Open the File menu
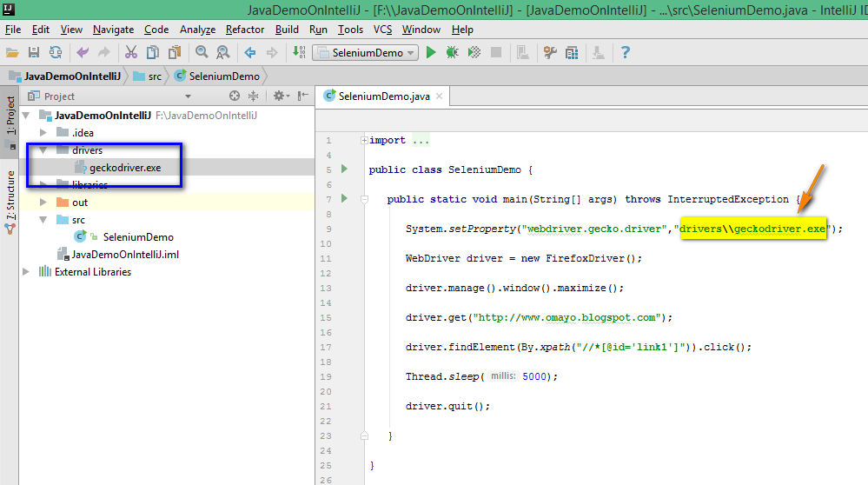Viewport: 868px width, 485px height. (x=13, y=30)
